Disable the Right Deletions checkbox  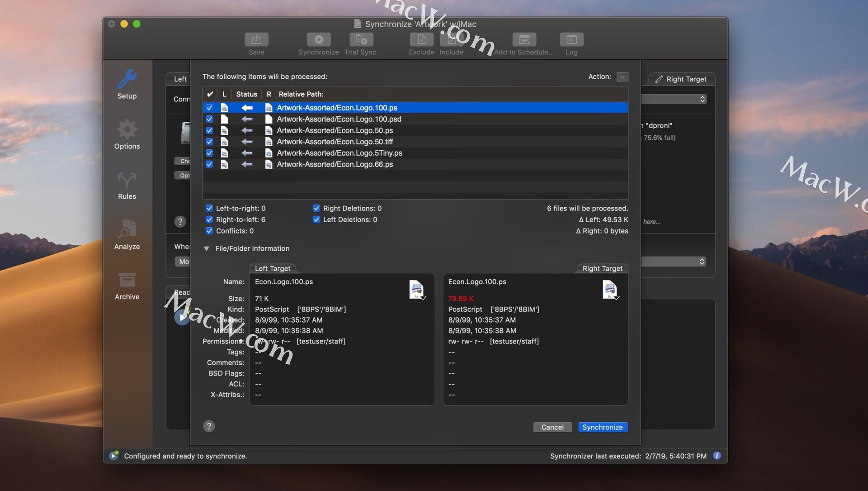pyautogui.click(x=316, y=208)
